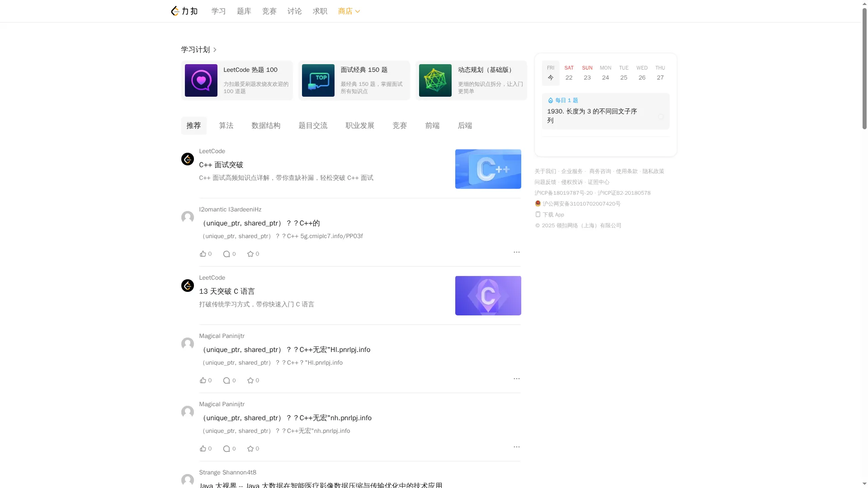This screenshot has height=488, width=868.
Task: Expand the 学习计划 section via its chevron
Action: click(x=215, y=50)
